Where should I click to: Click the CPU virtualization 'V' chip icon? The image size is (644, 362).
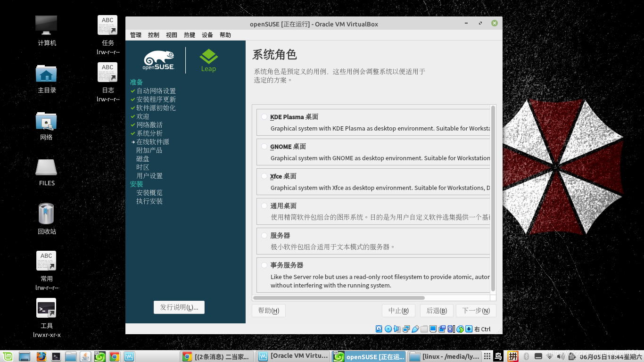coord(451,329)
